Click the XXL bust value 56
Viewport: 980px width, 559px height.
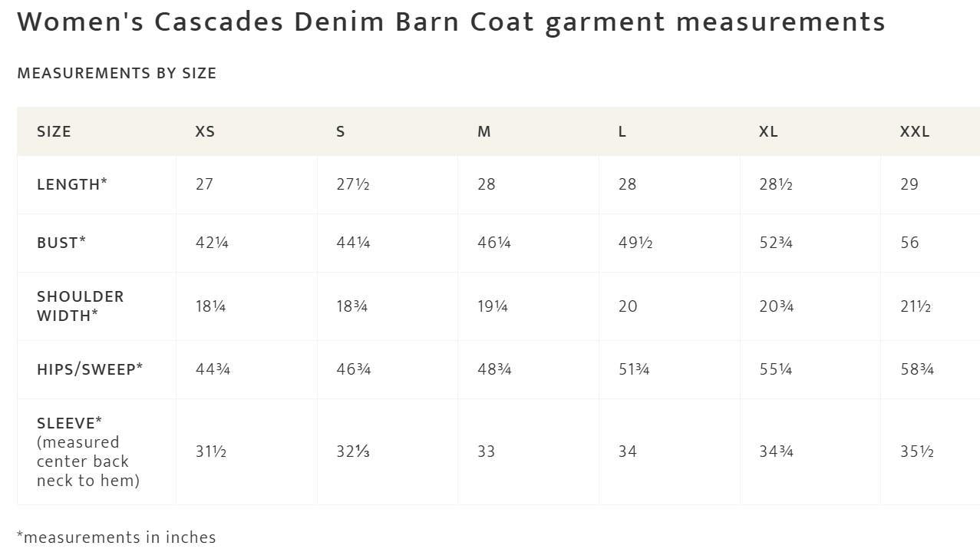click(x=909, y=243)
